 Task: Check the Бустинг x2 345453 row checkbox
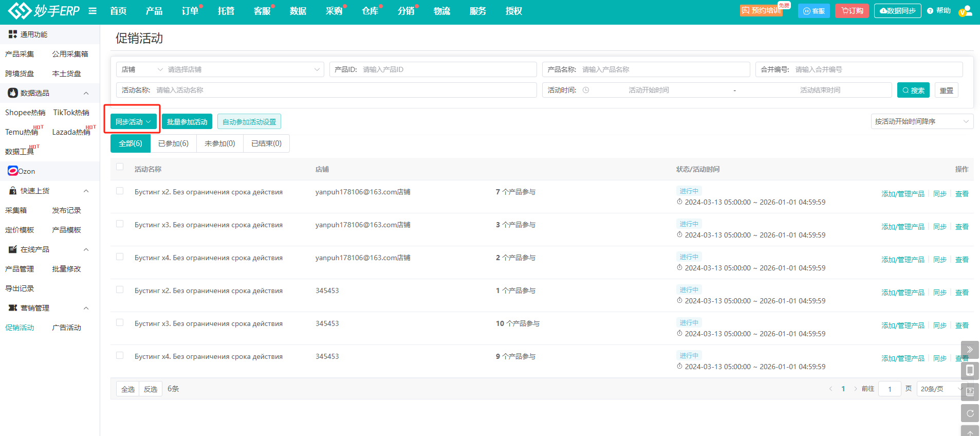[120, 289]
